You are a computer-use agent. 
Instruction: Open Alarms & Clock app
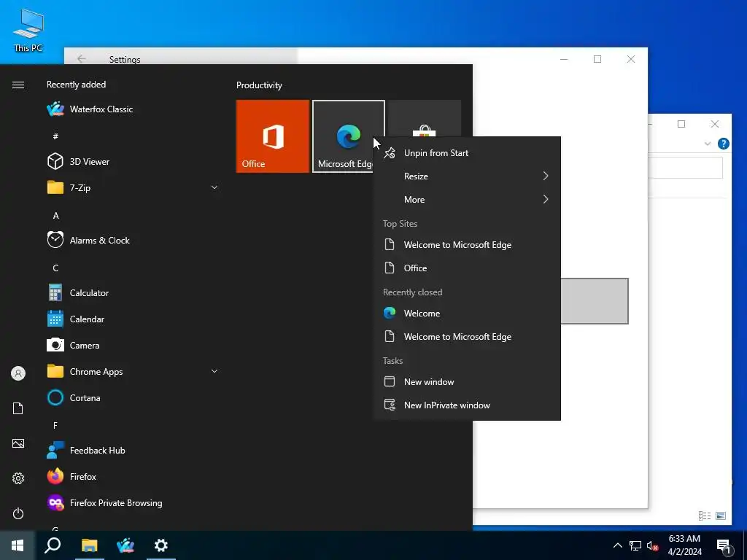(x=133, y=241)
